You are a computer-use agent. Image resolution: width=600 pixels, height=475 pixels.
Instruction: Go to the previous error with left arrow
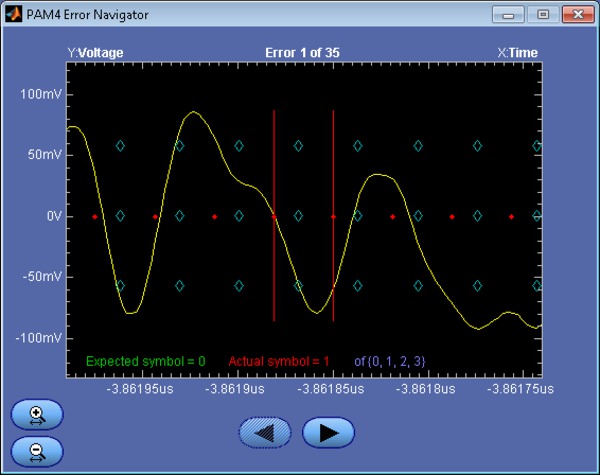coord(265,432)
